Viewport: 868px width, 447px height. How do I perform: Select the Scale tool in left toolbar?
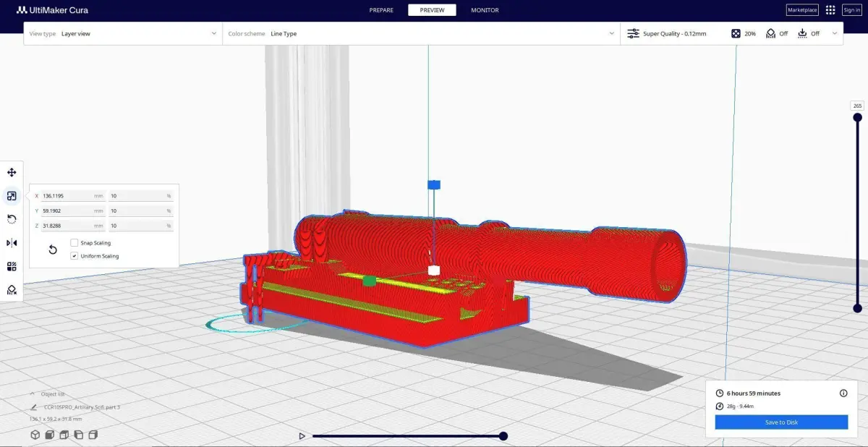(12, 196)
